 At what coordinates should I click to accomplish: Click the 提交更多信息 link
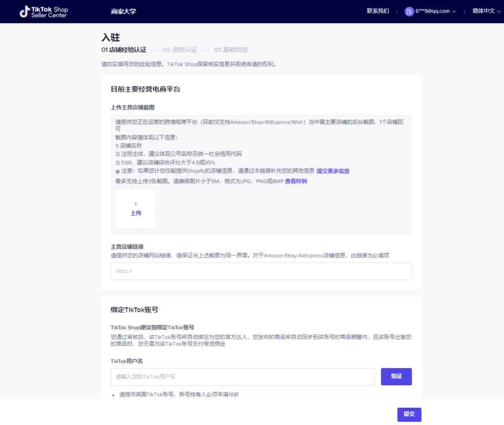click(333, 171)
